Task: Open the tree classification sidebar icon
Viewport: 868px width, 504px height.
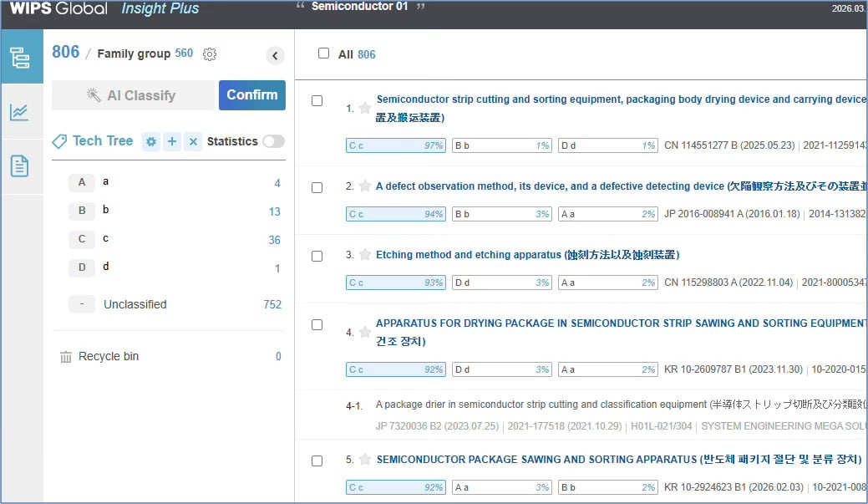Action: click(x=21, y=58)
